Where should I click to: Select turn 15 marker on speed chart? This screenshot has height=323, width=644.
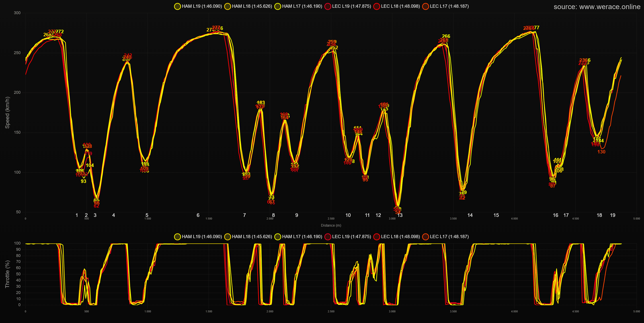point(496,215)
